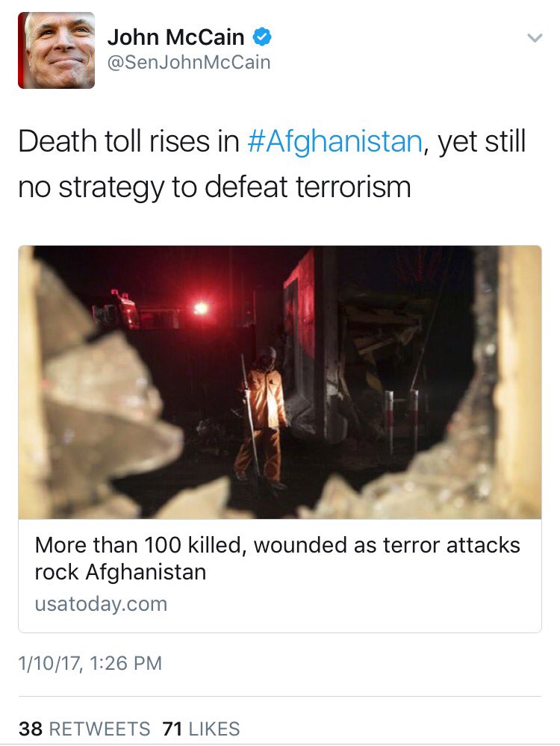Visit the @SenJohnMcCain handle
The width and height of the screenshot is (560, 746).
[x=189, y=62]
